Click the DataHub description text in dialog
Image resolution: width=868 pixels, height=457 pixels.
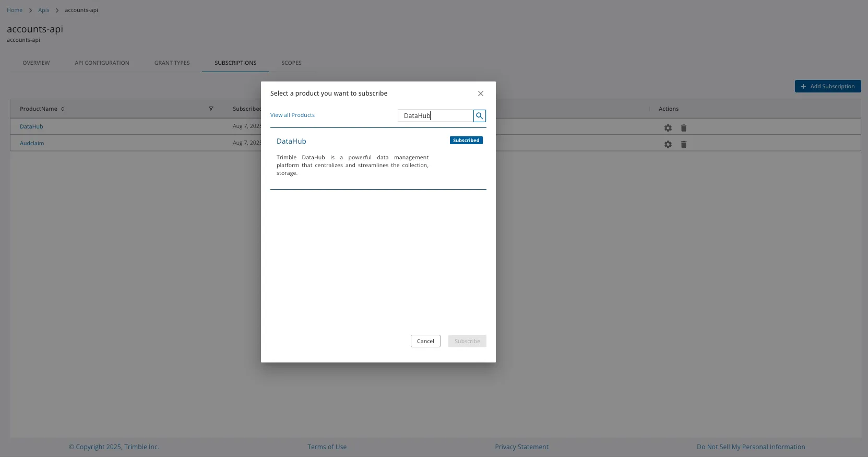pyautogui.click(x=352, y=165)
